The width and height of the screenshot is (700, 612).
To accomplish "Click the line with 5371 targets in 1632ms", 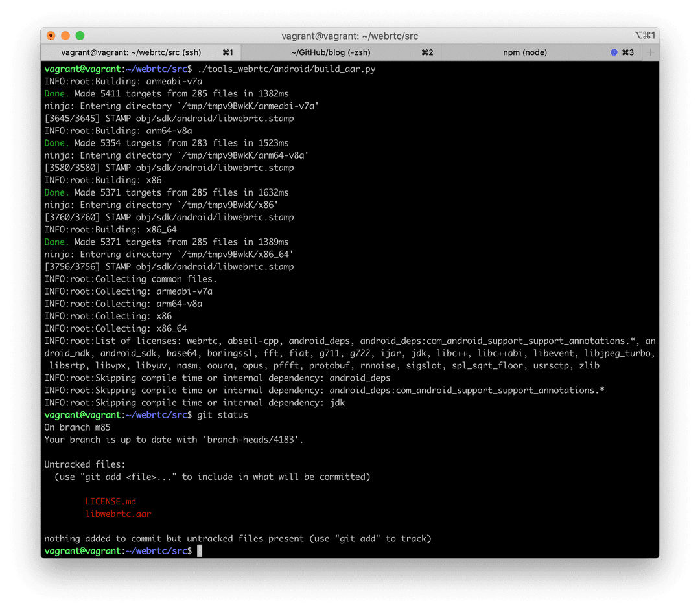I will point(167,193).
